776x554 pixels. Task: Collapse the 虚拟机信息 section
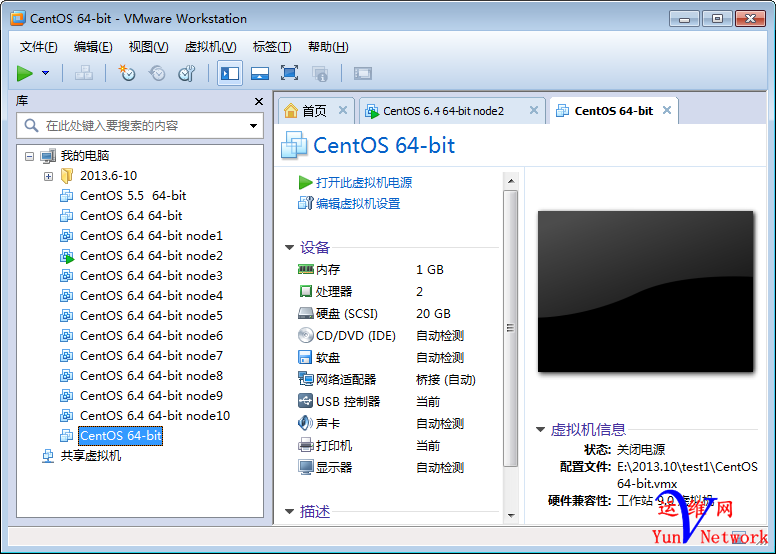(540, 429)
